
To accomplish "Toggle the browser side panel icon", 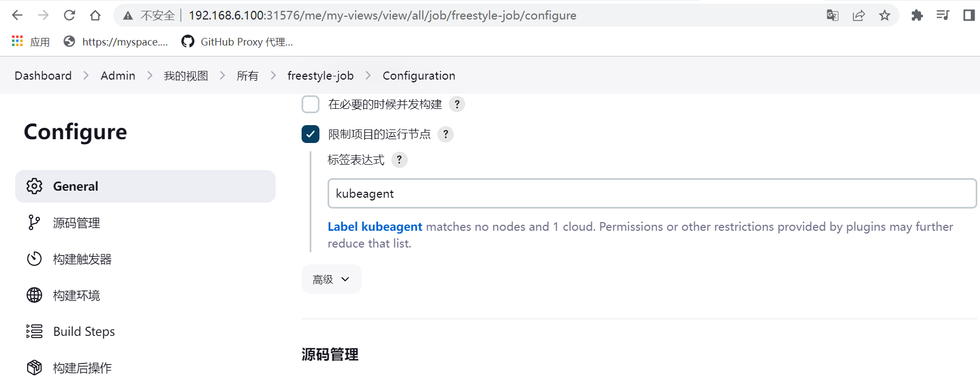I will 969,15.
